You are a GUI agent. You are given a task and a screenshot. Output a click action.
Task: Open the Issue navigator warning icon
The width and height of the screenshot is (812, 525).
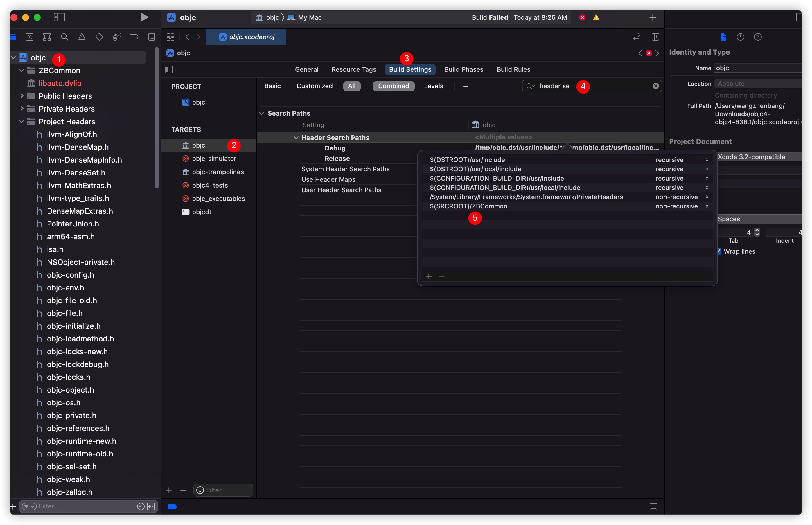82,37
